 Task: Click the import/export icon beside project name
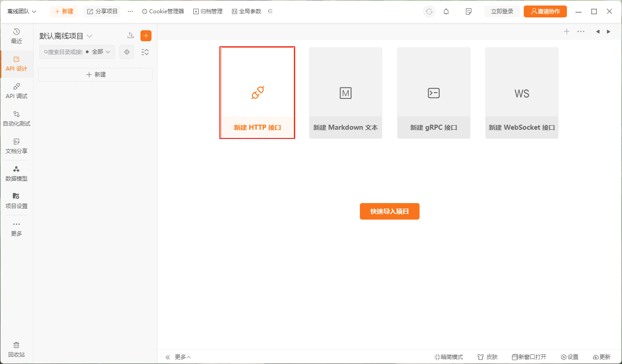tap(131, 36)
